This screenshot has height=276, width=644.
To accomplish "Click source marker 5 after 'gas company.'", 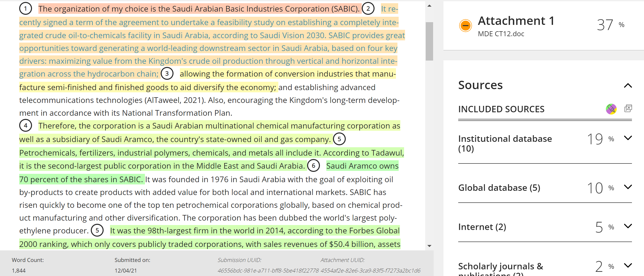I will [x=339, y=139].
